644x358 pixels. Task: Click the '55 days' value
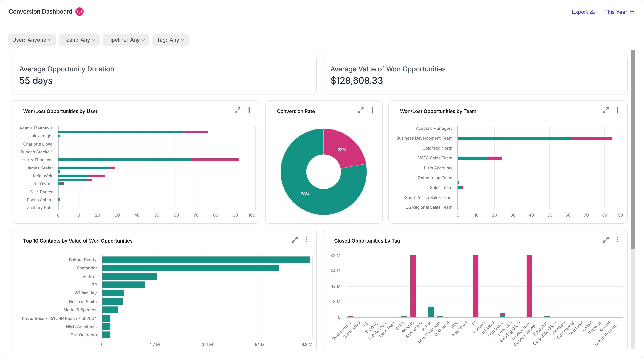click(x=36, y=81)
